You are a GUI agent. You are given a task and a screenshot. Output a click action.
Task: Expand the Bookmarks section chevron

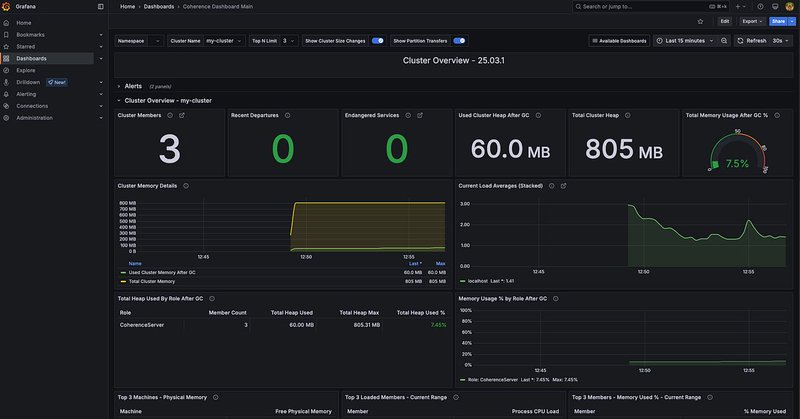[101, 35]
